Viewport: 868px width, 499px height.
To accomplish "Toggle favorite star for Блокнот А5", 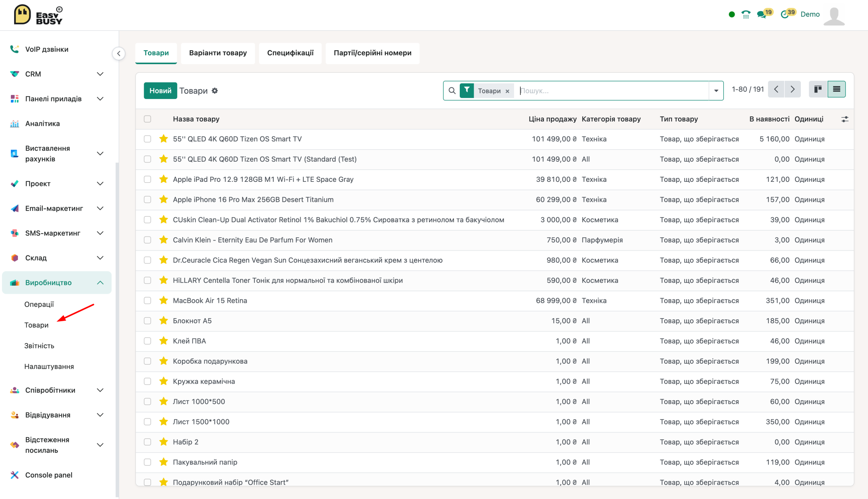I will click(164, 321).
